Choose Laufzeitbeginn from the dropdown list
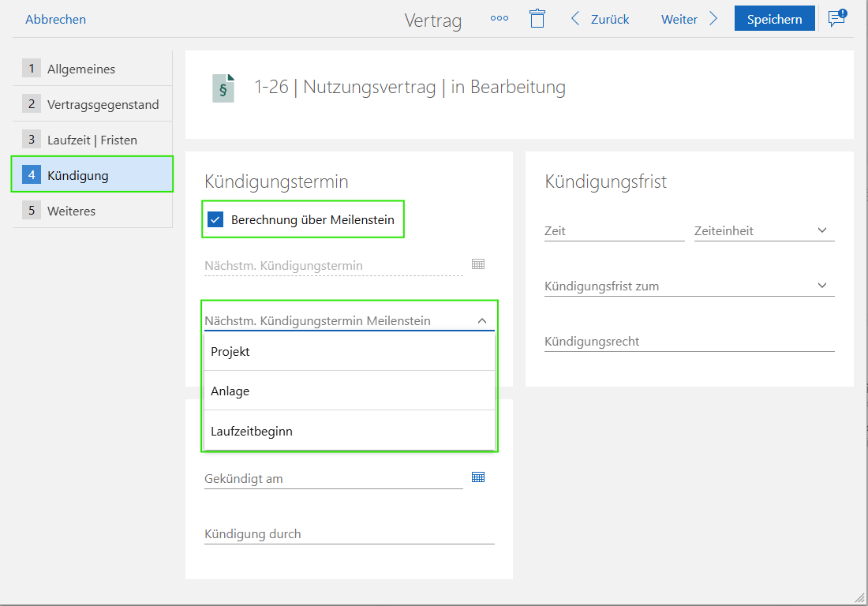Image resolution: width=868 pixels, height=606 pixels. (350, 431)
